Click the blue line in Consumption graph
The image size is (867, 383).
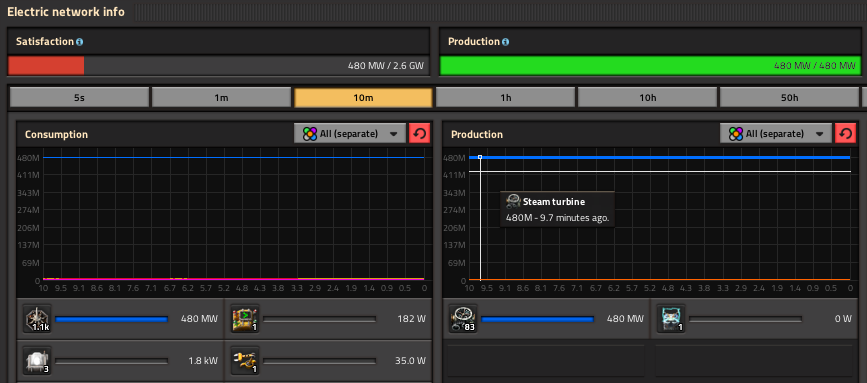234,158
